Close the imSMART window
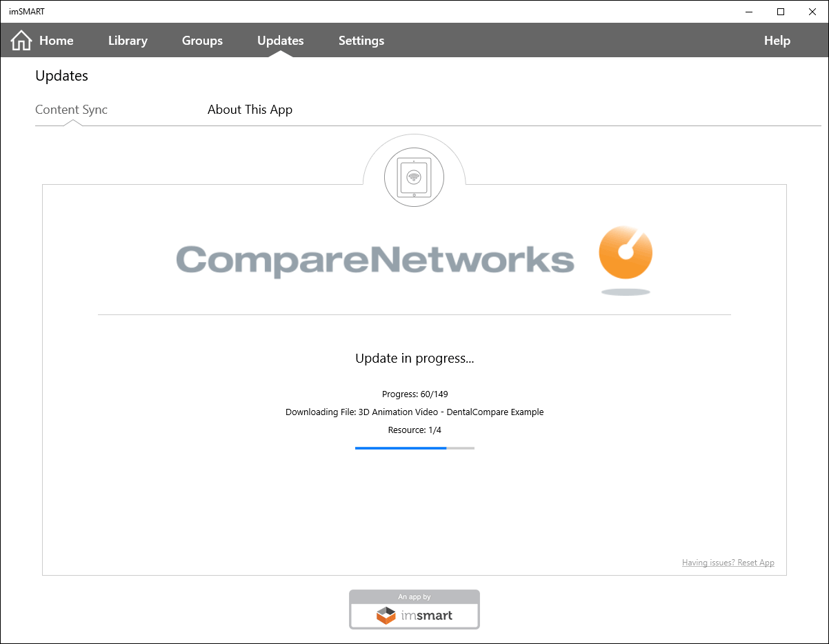 [x=812, y=12]
